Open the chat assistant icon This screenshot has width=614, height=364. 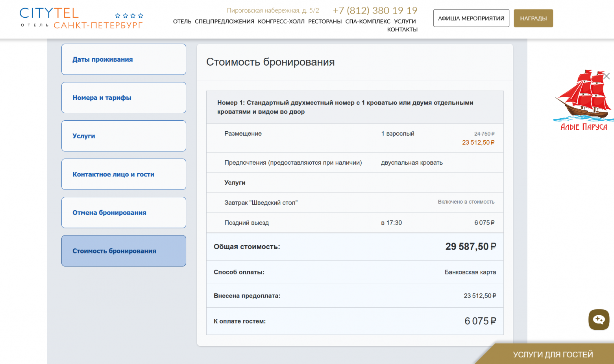point(599,320)
